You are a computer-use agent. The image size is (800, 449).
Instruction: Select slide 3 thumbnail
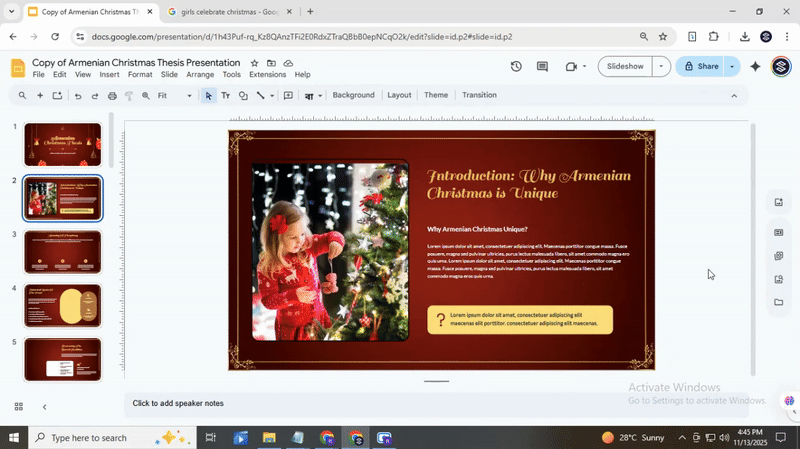coord(63,252)
